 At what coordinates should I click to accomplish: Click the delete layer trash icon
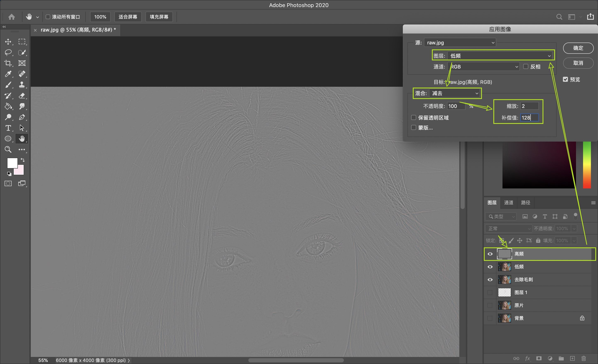coord(584,358)
